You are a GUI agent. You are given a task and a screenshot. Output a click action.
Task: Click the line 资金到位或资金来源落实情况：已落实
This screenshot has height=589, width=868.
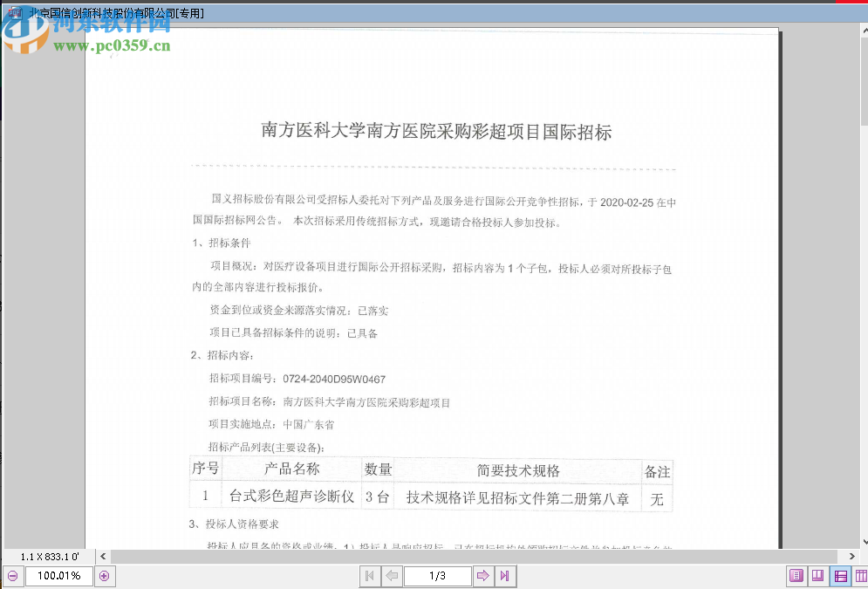(x=299, y=311)
